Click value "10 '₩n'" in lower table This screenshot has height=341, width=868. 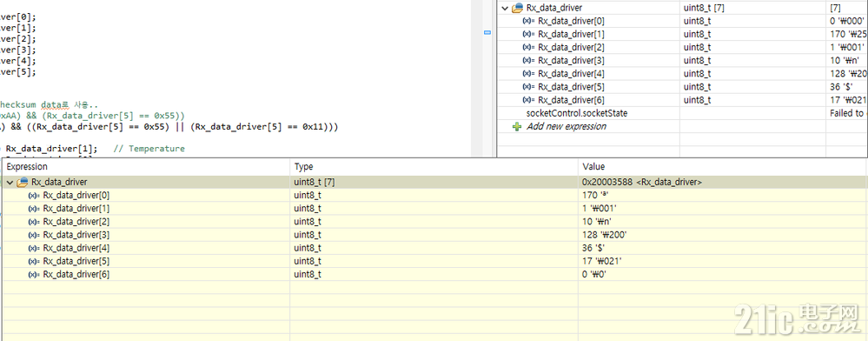coord(597,222)
